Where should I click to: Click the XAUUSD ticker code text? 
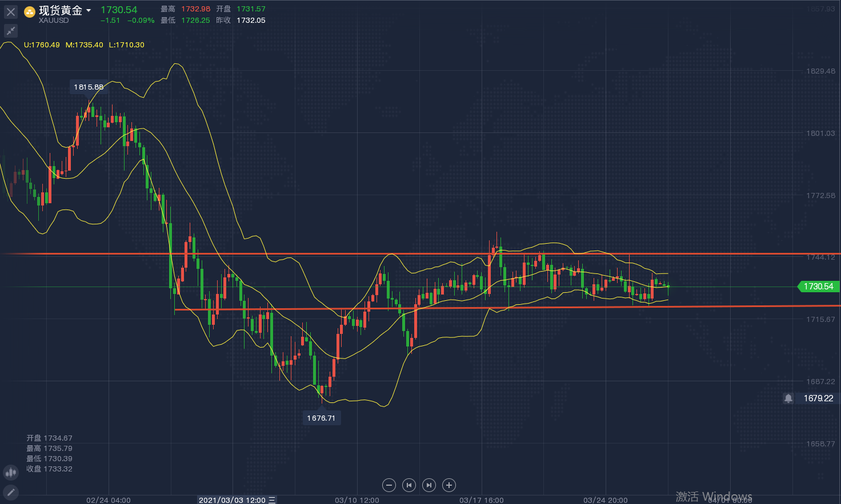tap(54, 21)
